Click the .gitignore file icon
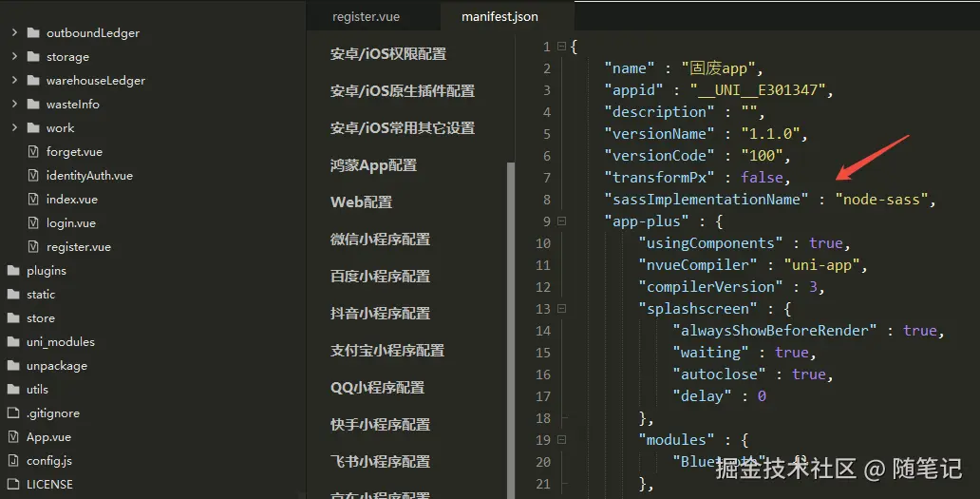 13,413
